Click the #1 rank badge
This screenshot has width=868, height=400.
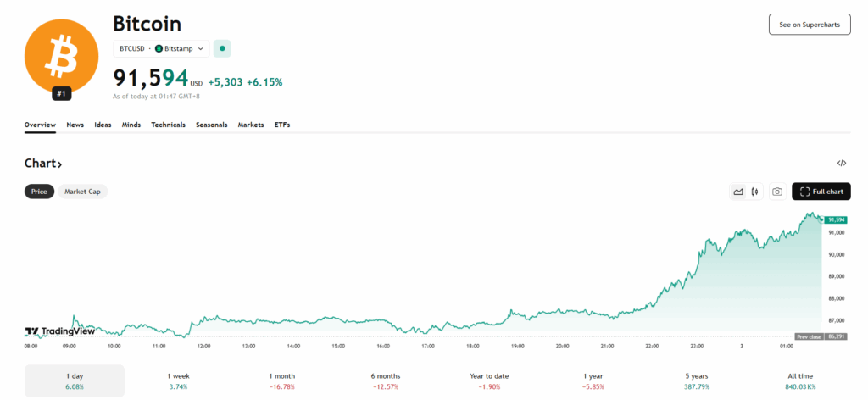[x=61, y=93]
